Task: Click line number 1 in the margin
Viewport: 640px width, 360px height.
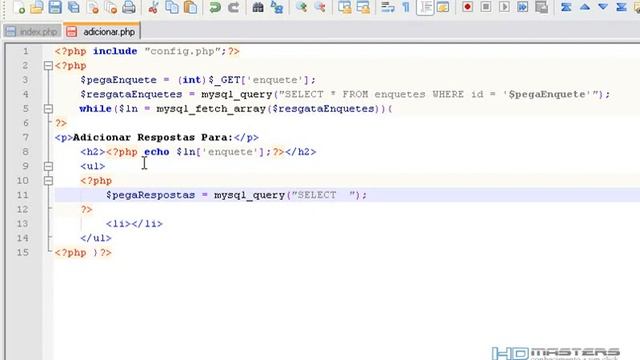Action: [x=26, y=51]
